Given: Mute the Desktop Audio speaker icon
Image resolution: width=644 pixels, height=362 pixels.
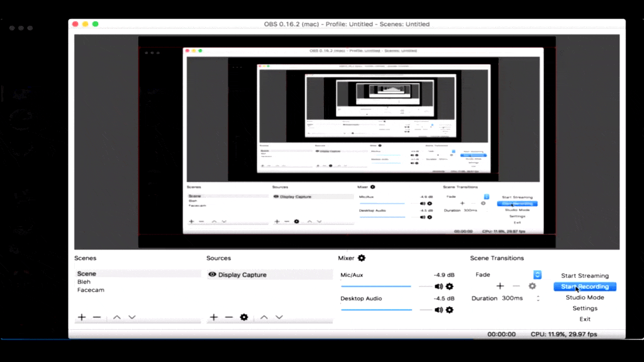Looking at the screenshot, I should coord(438,310).
